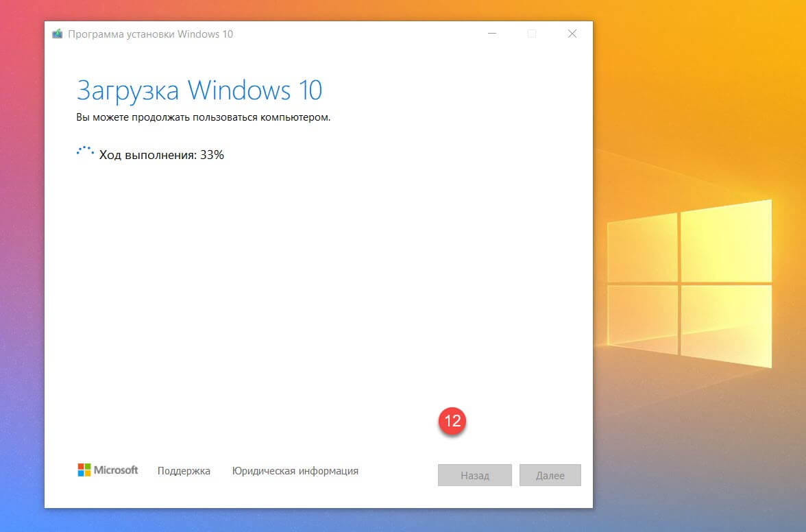Viewport: 806px width, 532px height.
Task: Click the 'Загрузка Windows 10' heading
Action: pos(199,90)
